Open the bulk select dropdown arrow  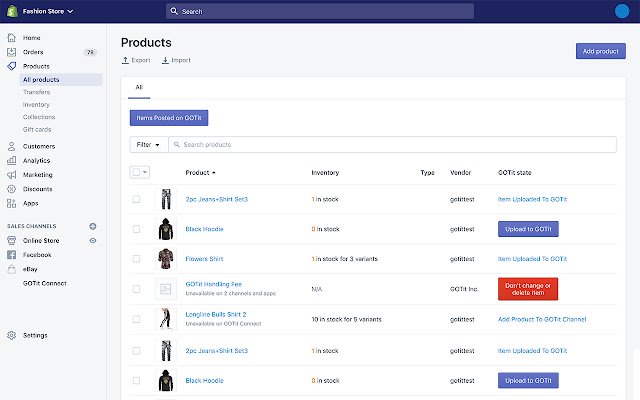click(x=145, y=172)
